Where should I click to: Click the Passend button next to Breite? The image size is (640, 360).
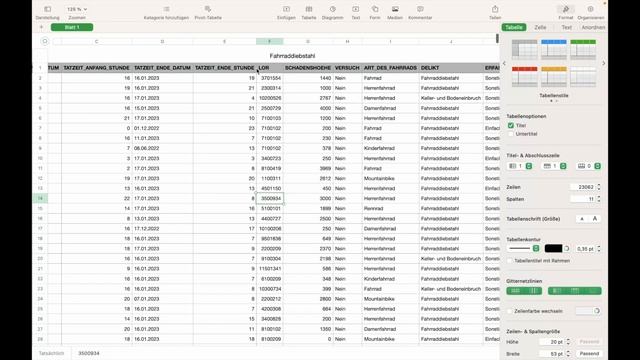click(x=589, y=354)
